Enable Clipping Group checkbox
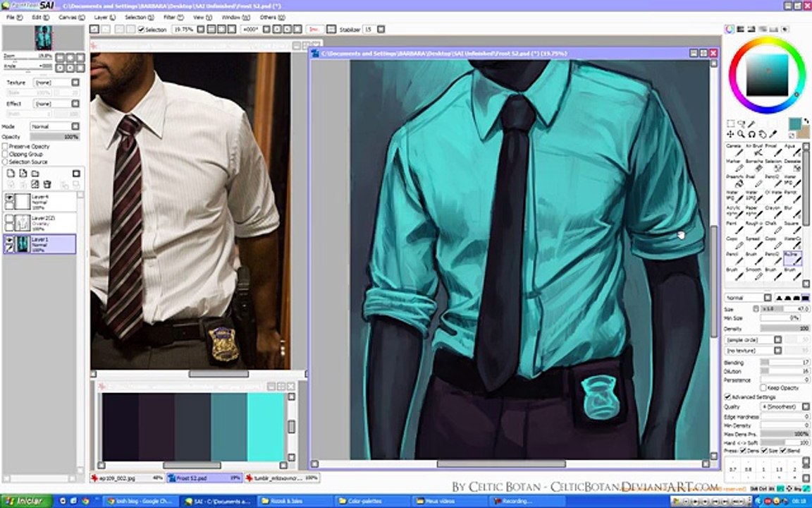The image size is (812, 508). tap(5, 155)
